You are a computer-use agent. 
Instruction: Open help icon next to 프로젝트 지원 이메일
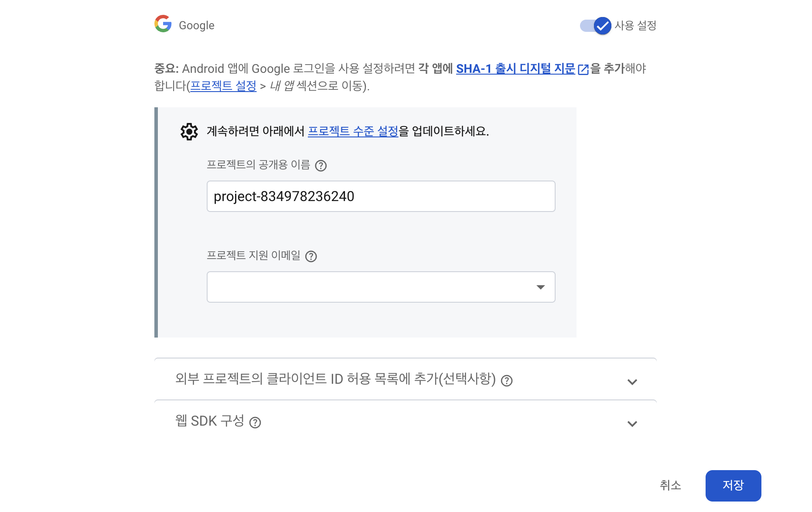coord(311,256)
